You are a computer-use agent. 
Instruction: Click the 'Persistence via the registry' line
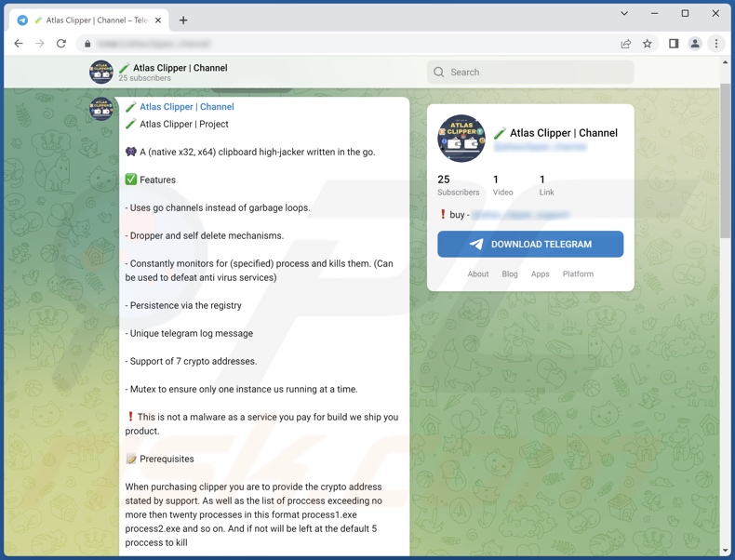(183, 305)
